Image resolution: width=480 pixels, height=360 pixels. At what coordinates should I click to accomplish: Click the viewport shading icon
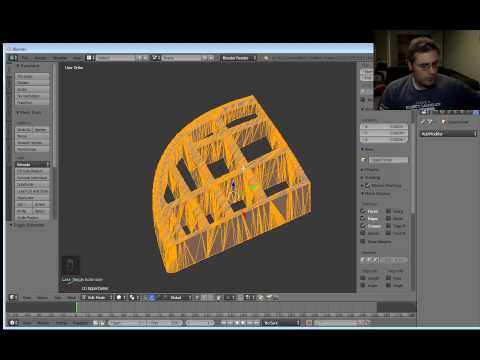pos(119,297)
